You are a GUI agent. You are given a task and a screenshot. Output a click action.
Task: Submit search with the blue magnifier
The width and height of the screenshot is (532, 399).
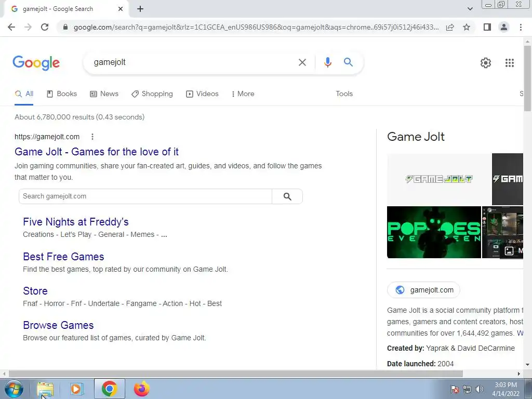point(348,62)
